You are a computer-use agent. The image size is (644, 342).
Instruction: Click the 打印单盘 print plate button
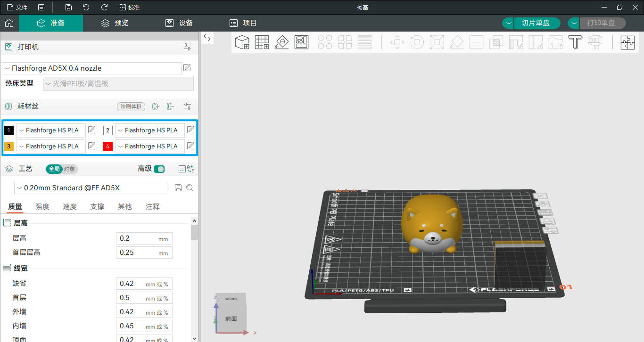click(x=602, y=23)
